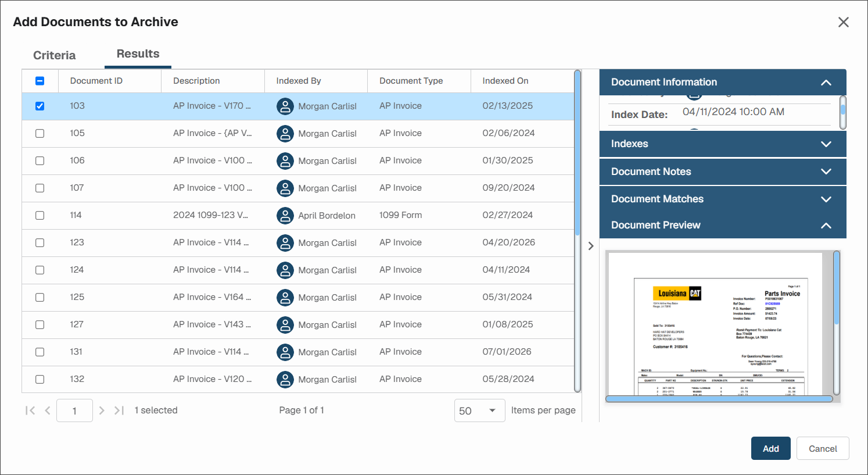Go to the first page of results

tap(30, 410)
